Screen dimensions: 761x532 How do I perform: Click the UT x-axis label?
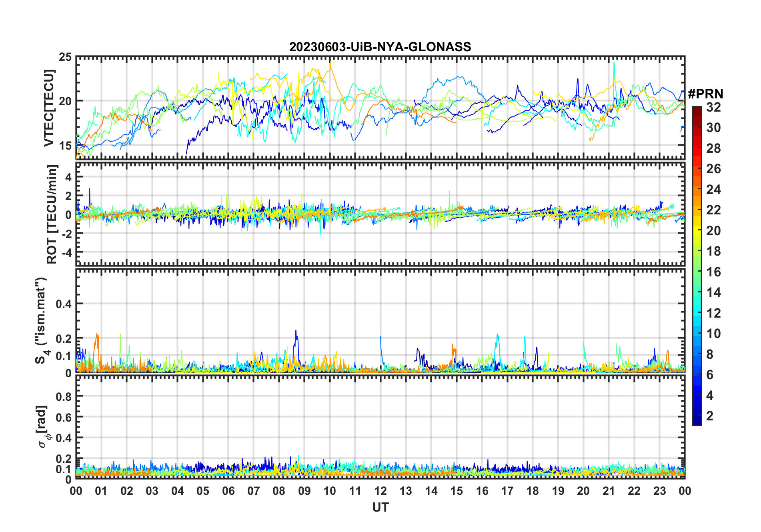pyautogui.click(x=380, y=508)
